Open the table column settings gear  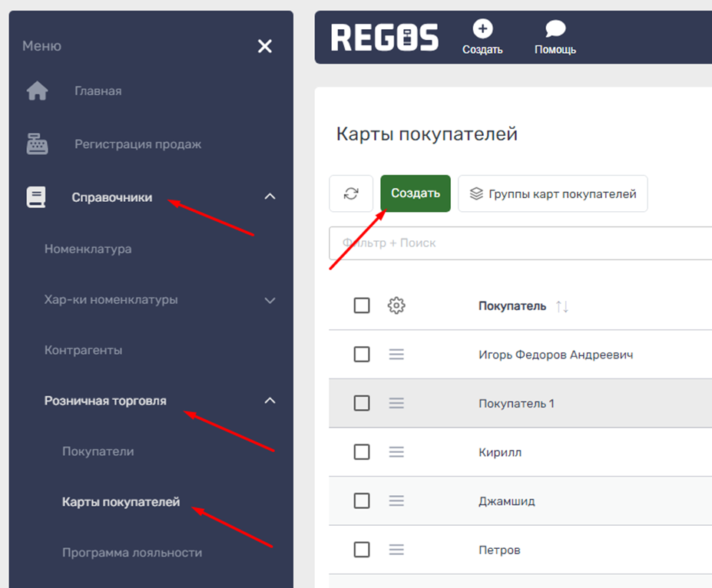[396, 306]
